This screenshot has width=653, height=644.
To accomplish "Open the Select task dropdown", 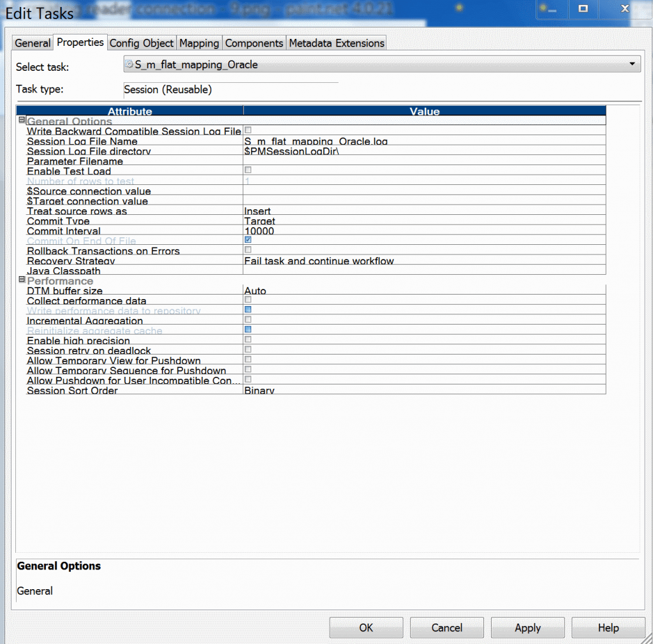I will [x=632, y=64].
